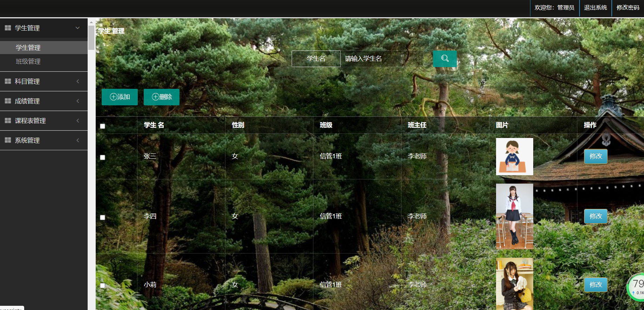Click gender 女 in 小莉's row

coord(235,285)
